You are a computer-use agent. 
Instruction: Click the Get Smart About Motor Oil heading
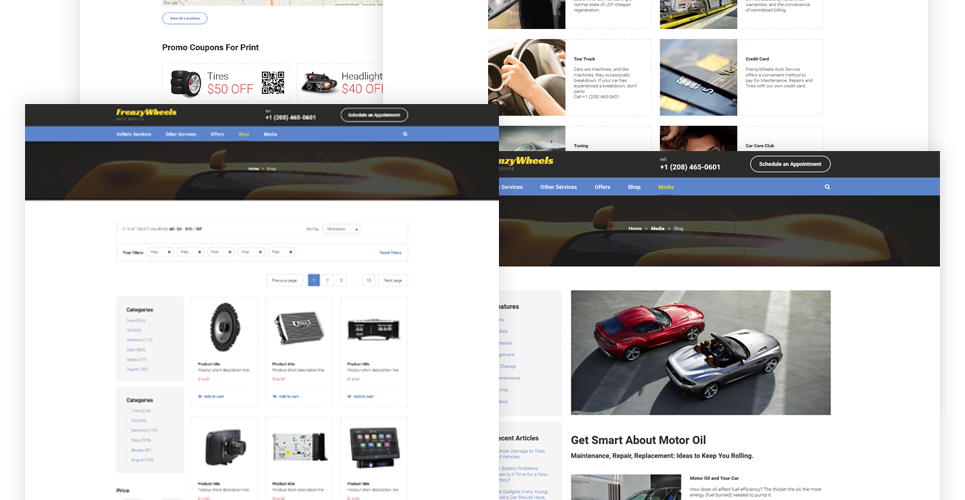tap(638, 440)
